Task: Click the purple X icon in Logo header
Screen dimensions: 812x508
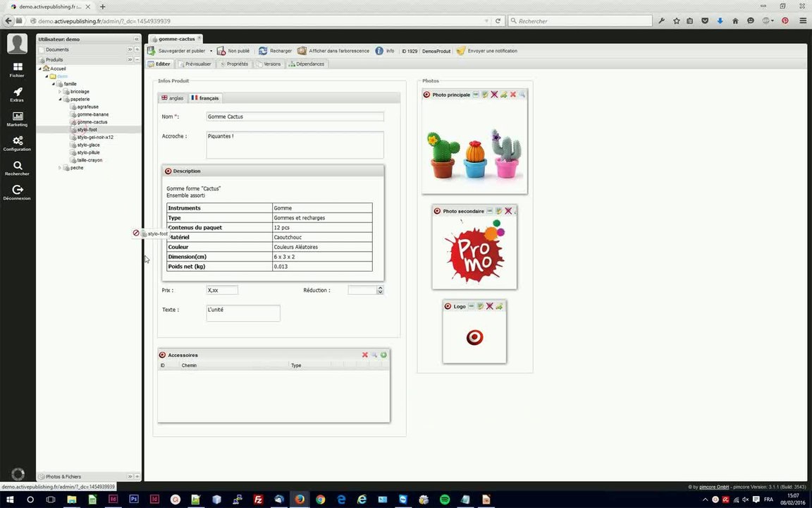Action: click(489, 306)
